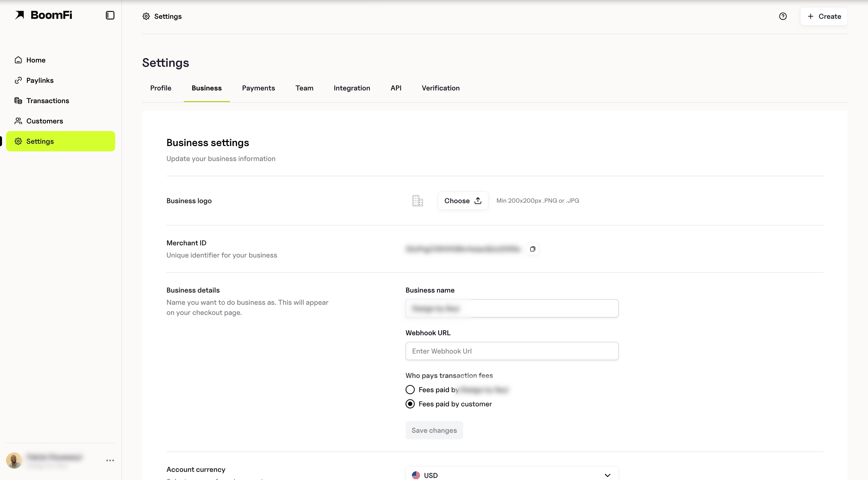Select fees paid by business option
868x480 pixels.
click(x=410, y=390)
